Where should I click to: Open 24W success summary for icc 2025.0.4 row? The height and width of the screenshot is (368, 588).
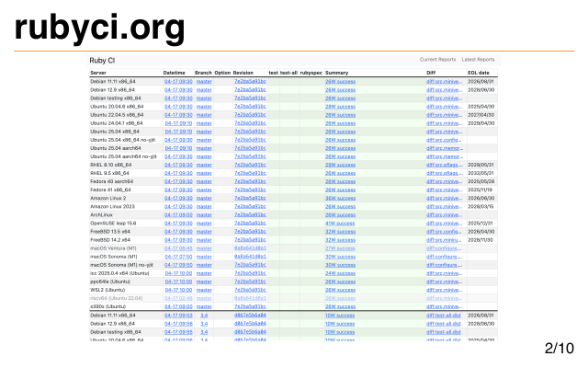coord(340,273)
